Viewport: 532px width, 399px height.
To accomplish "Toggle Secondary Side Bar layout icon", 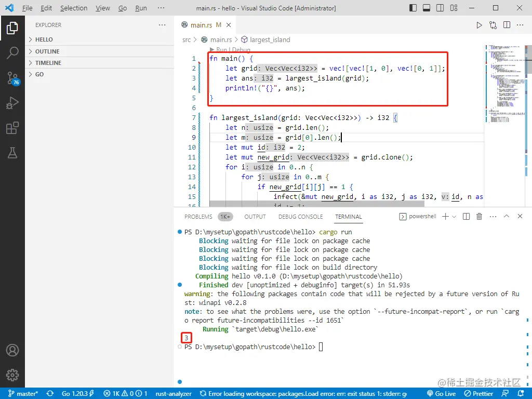I will point(440,8).
